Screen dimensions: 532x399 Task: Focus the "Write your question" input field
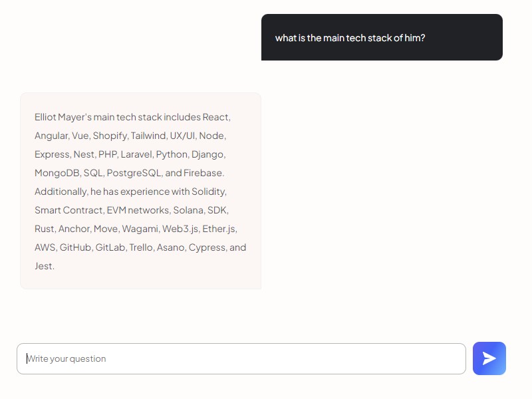(241, 358)
